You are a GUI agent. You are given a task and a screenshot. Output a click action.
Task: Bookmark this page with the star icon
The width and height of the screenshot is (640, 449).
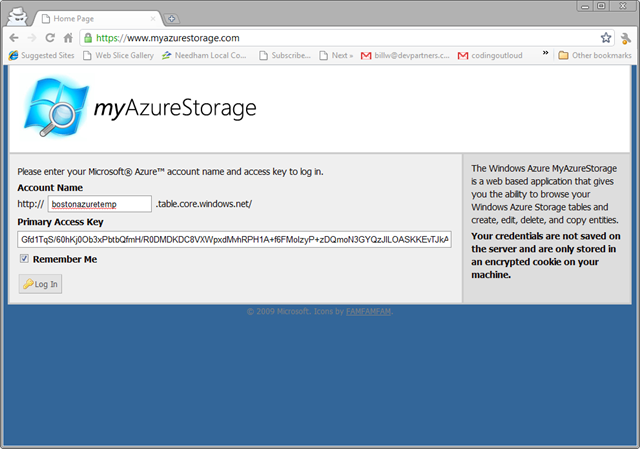tap(606, 37)
